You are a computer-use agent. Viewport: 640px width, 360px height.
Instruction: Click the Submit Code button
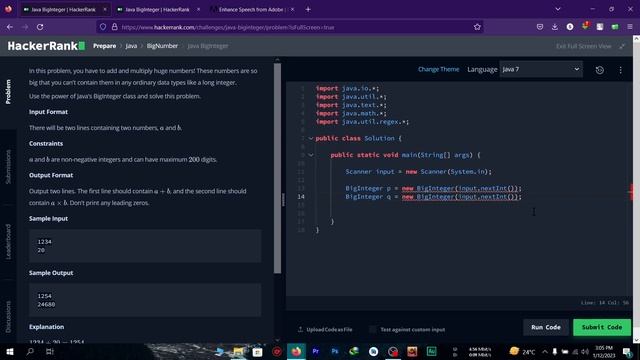602,327
